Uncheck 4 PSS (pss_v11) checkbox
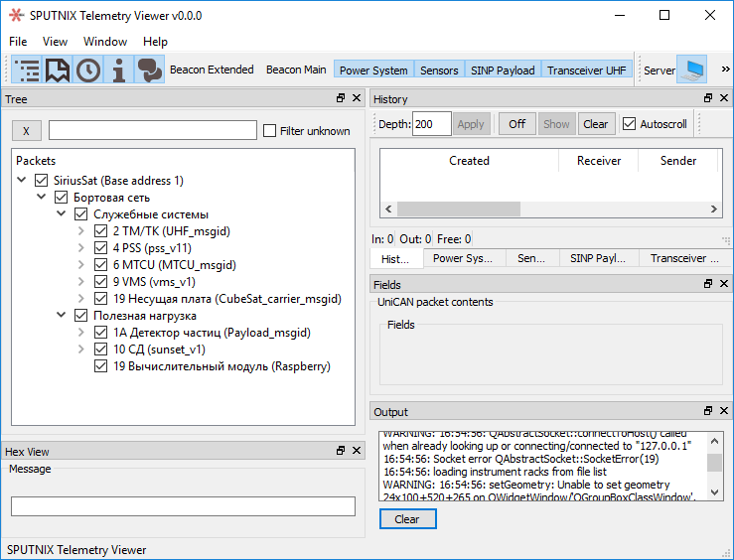The image size is (734, 560). [x=100, y=248]
